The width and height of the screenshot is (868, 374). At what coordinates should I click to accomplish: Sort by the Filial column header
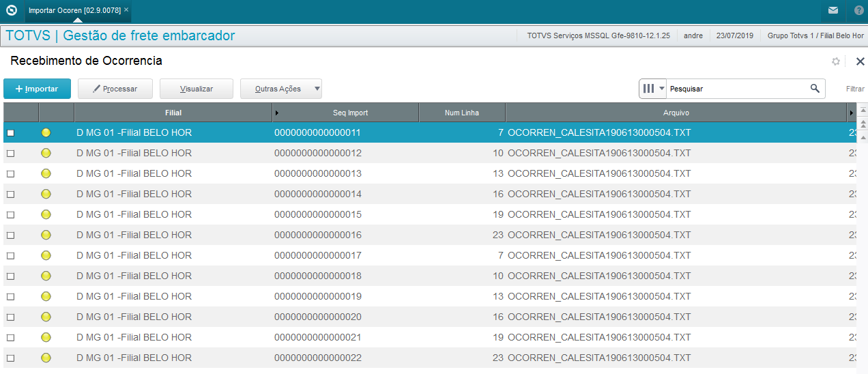(173, 113)
